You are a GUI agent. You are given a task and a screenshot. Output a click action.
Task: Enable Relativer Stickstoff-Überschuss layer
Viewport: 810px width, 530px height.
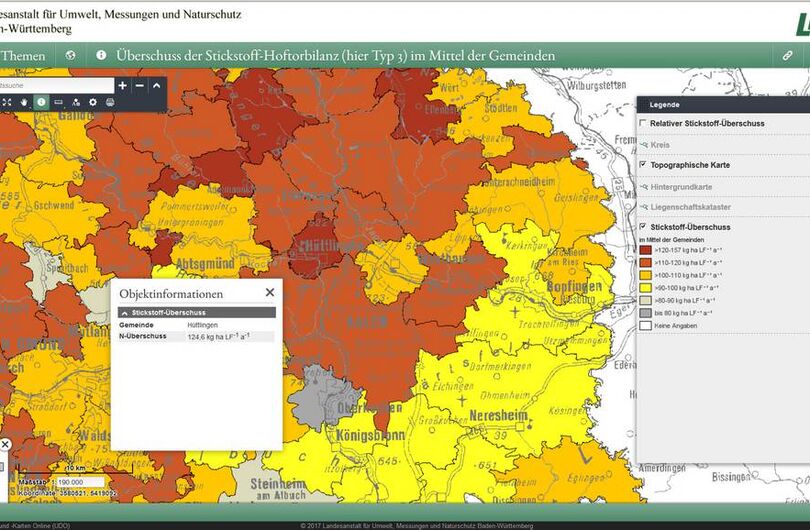tap(643, 123)
